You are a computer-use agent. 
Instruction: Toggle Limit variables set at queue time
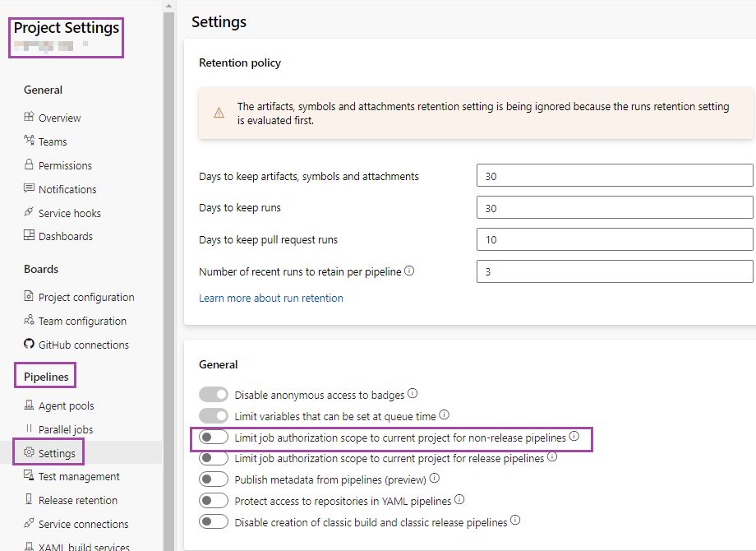tap(213, 415)
